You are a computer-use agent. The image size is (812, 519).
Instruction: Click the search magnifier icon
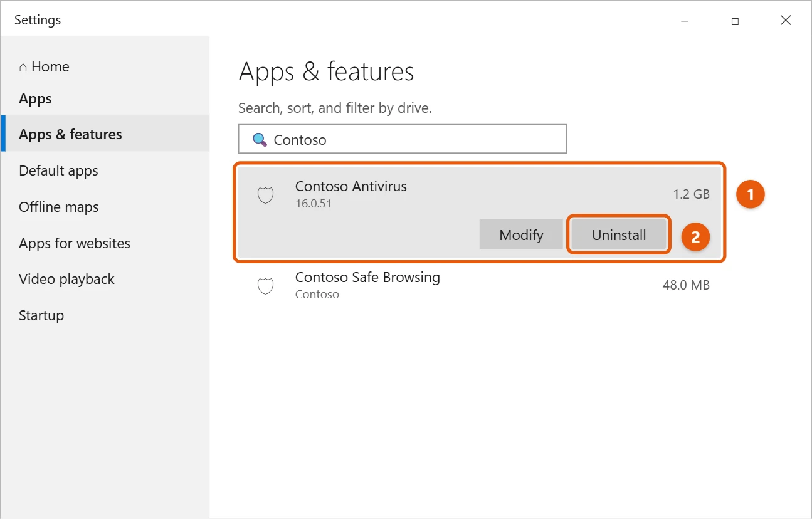tap(260, 139)
